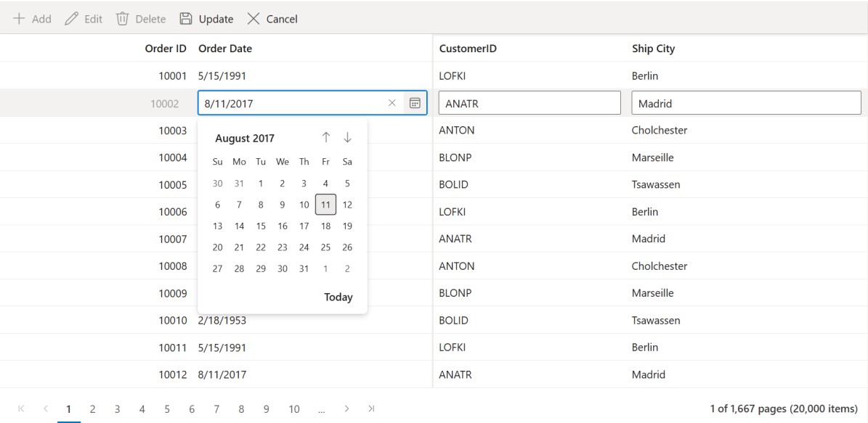Click the Update save icon in toolbar

(x=186, y=19)
